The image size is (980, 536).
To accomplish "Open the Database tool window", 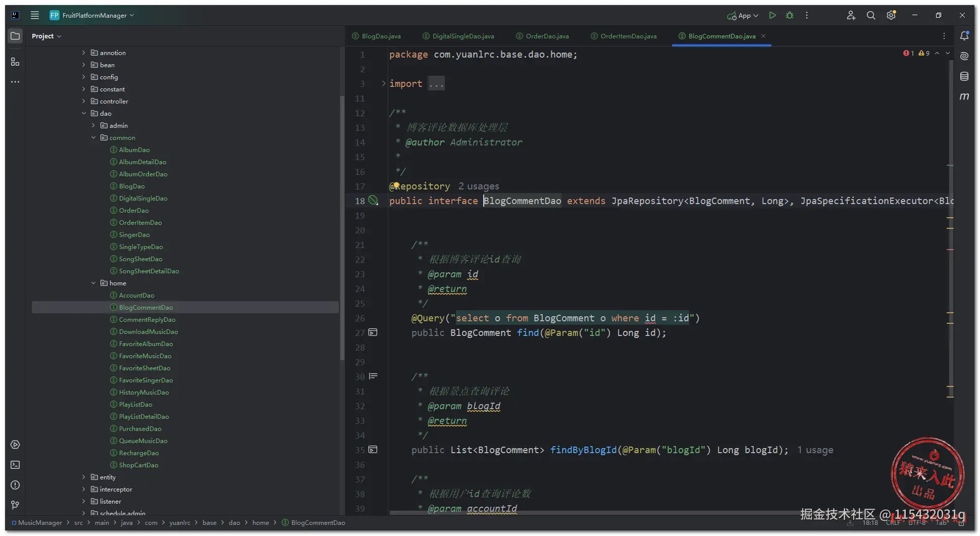I will coord(964,76).
